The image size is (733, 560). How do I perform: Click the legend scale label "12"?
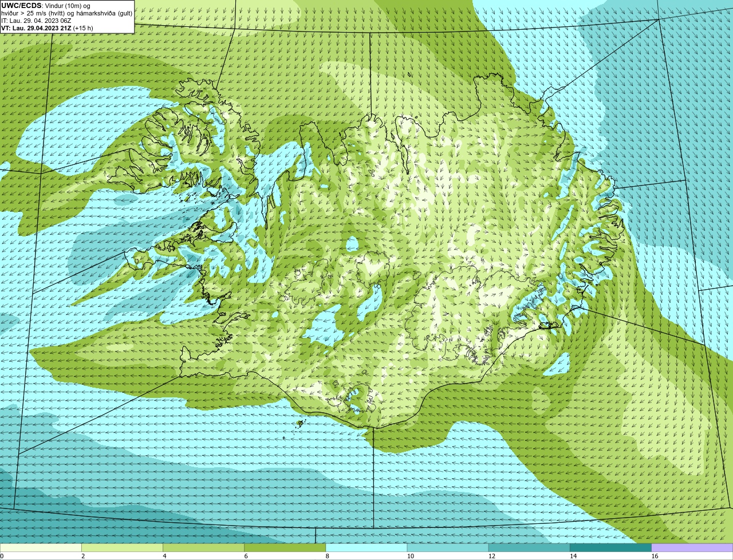click(x=492, y=556)
